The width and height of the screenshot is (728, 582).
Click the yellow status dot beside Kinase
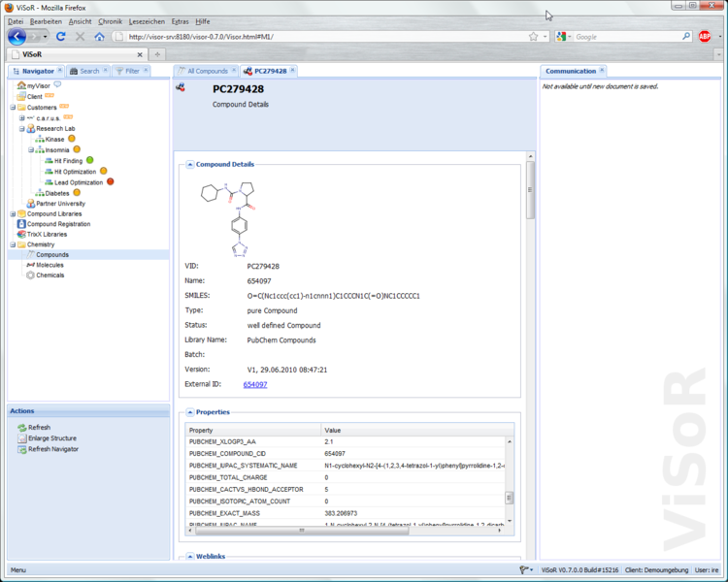(x=72, y=139)
